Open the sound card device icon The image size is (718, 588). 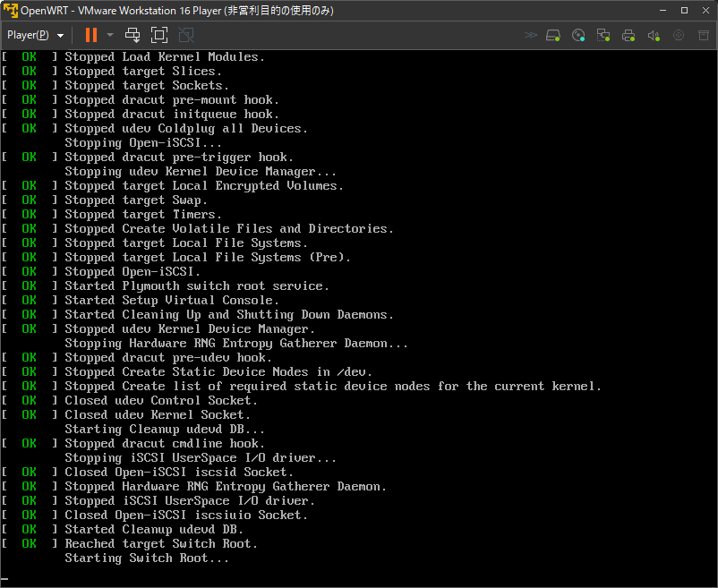click(x=654, y=35)
